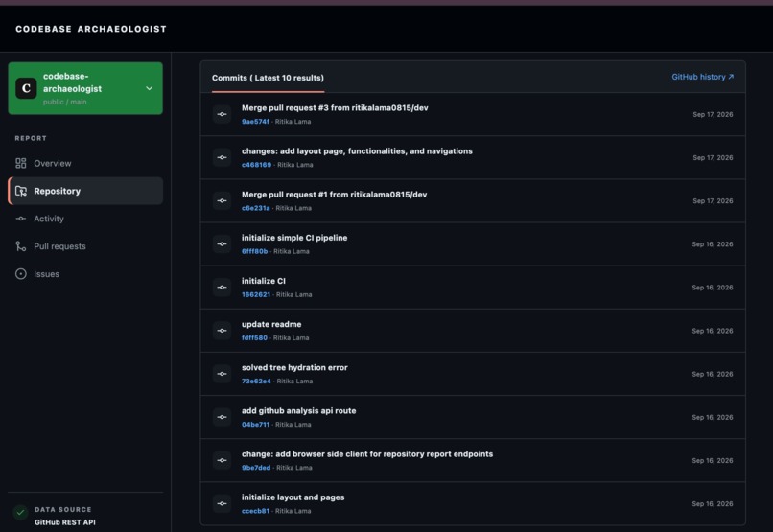
Task: Select the 'update readme' commit title
Action: coord(271,325)
